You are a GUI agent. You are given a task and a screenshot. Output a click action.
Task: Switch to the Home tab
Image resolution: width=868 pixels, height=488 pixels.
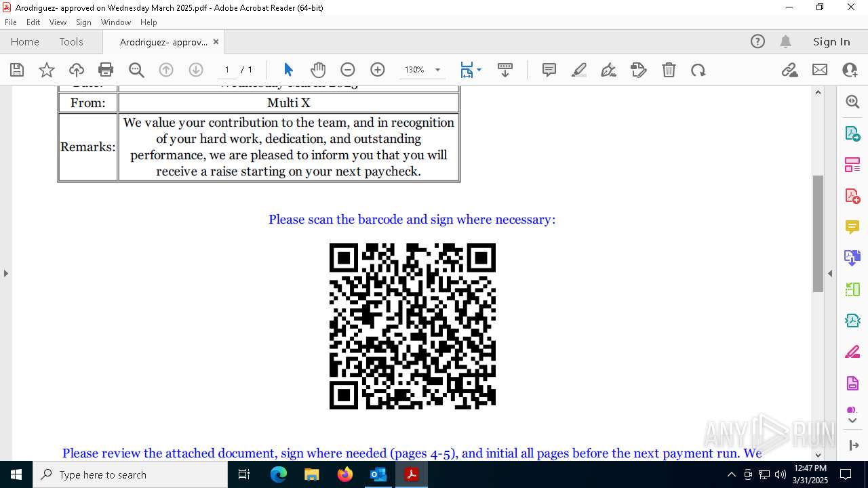point(25,41)
